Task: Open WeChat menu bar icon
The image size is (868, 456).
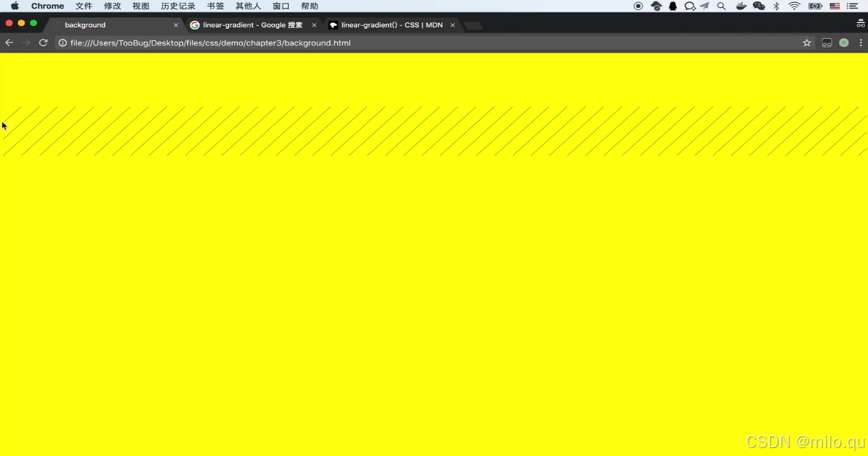Action: (x=759, y=6)
